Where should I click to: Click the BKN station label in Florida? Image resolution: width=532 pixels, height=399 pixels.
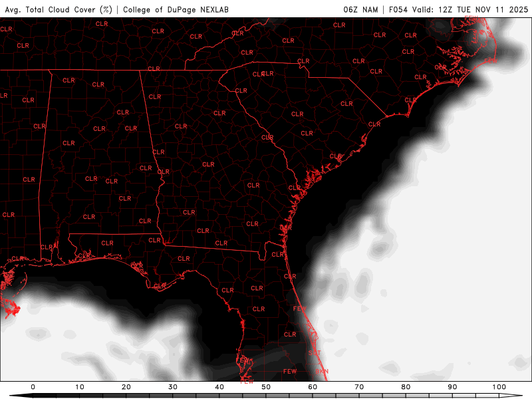(322, 371)
